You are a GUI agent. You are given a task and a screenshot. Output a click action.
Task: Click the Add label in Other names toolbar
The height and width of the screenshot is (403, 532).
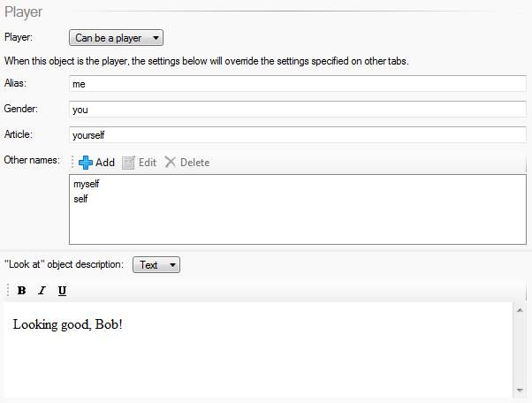coord(105,163)
